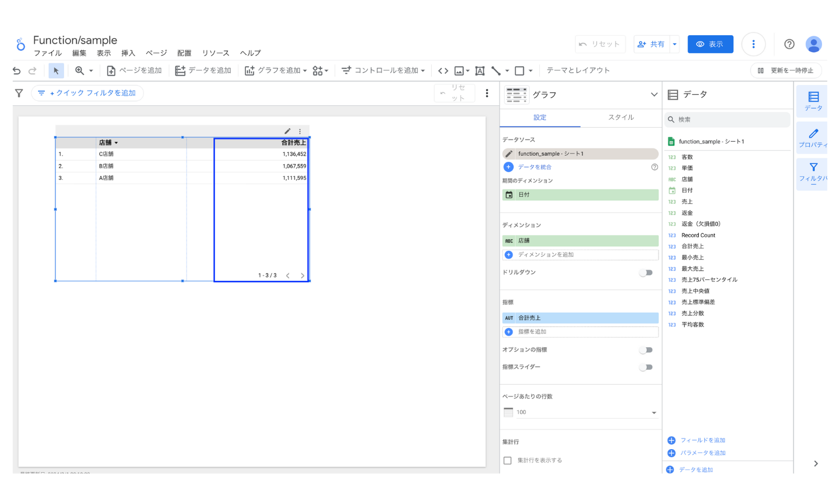Toggle the ドリルダウン switch

tap(646, 273)
